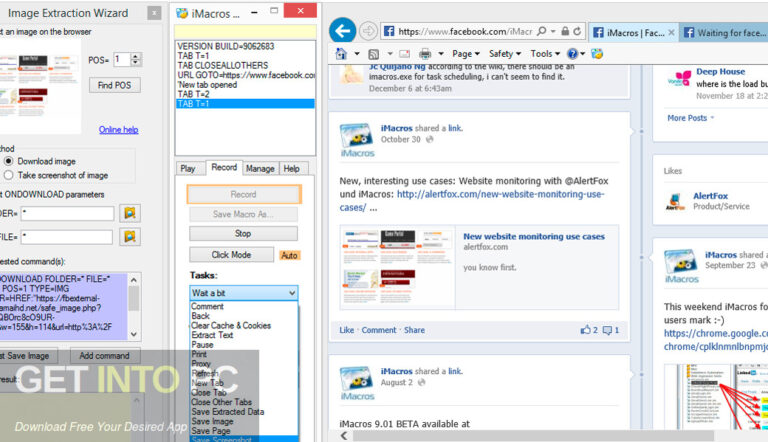Expand the Page menu dropdown

pos(466,54)
